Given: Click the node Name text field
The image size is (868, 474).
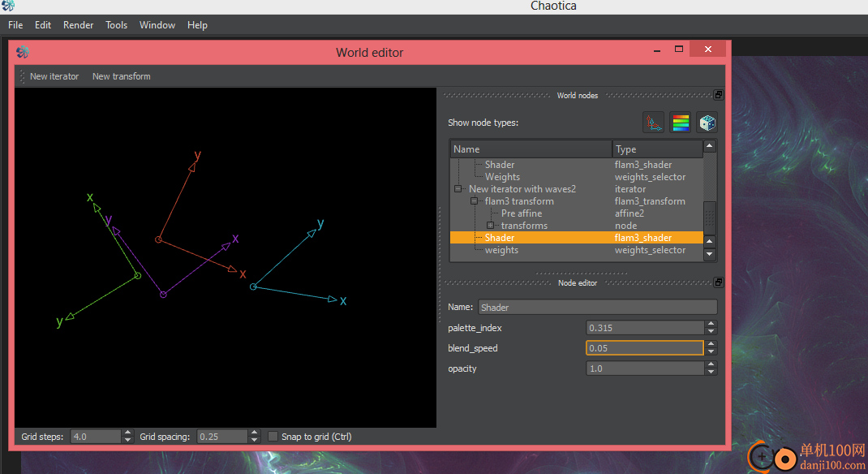Looking at the screenshot, I should [597, 308].
